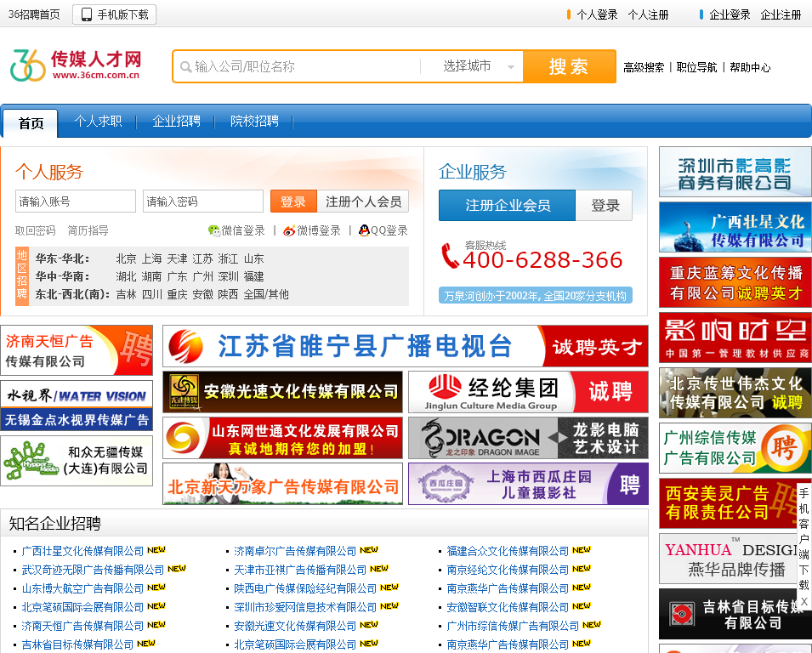Click the magnifier icon in search box

click(185, 67)
